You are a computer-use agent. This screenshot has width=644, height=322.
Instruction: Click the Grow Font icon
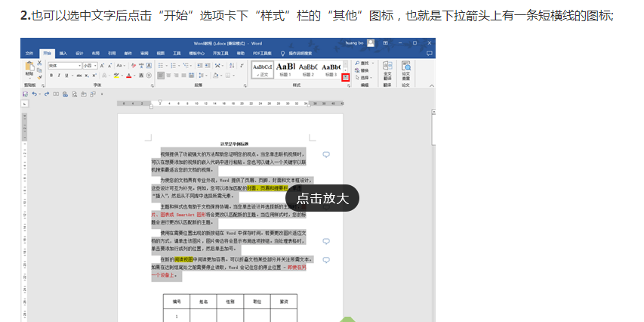click(102, 66)
